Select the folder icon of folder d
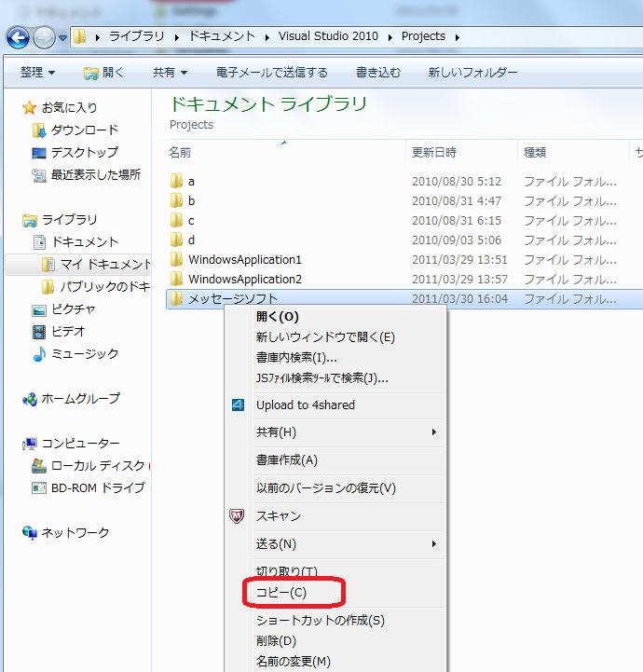This screenshot has height=672, width=643. [x=176, y=240]
